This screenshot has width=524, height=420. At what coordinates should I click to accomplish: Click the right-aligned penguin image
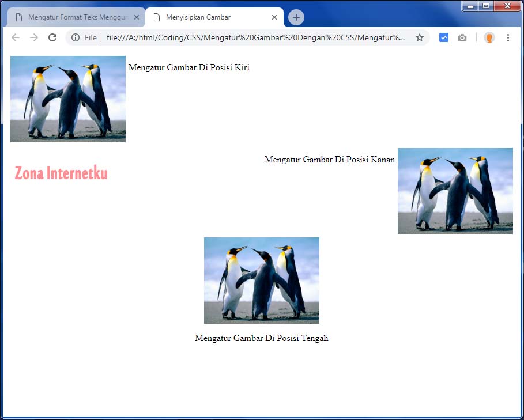tap(455, 191)
